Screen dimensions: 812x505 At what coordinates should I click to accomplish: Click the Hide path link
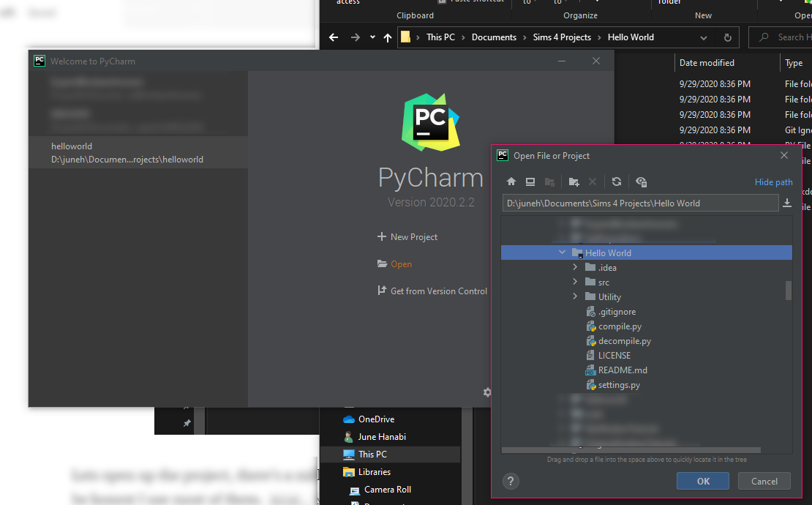pyautogui.click(x=773, y=182)
